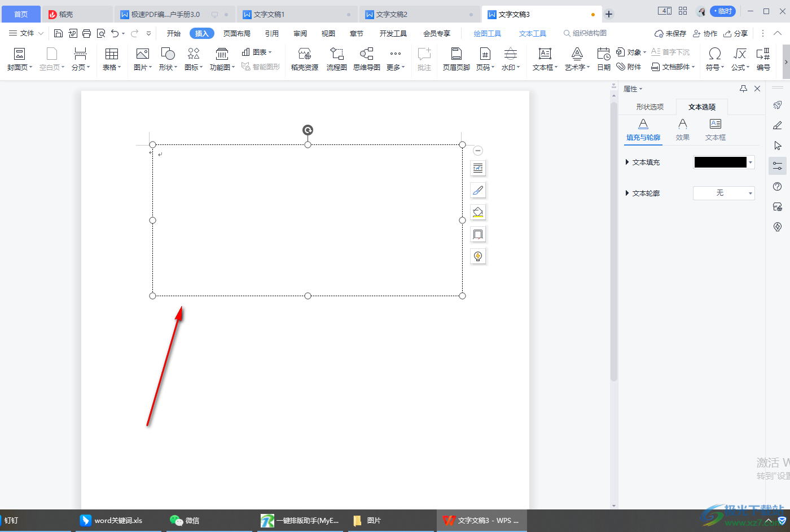Click the black text fill color swatch
This screenshot has width=790, height=532.
pos(720,162)
